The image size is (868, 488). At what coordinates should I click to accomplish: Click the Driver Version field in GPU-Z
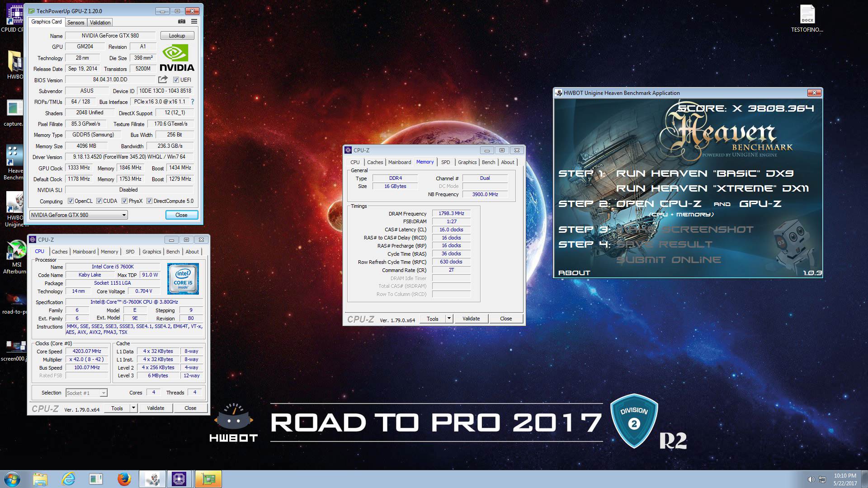[x=129, y=157]
